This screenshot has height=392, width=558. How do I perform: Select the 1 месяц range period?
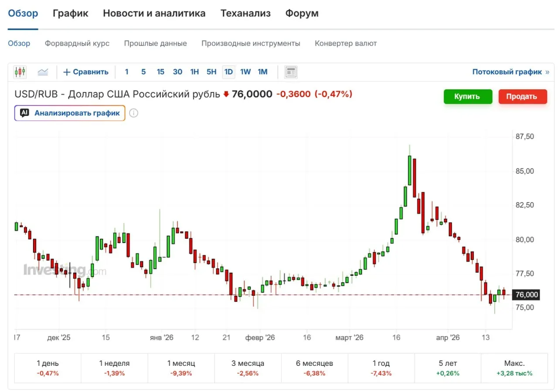coord(181,368)
